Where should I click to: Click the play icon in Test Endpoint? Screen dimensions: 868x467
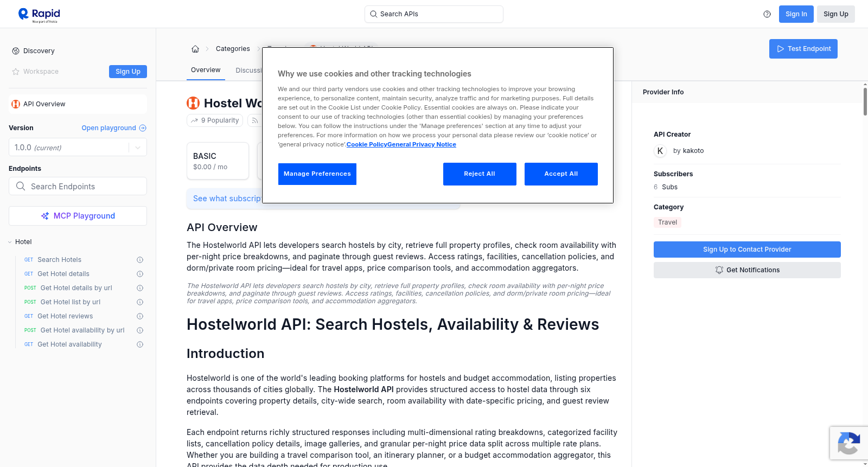coord(781,49)
